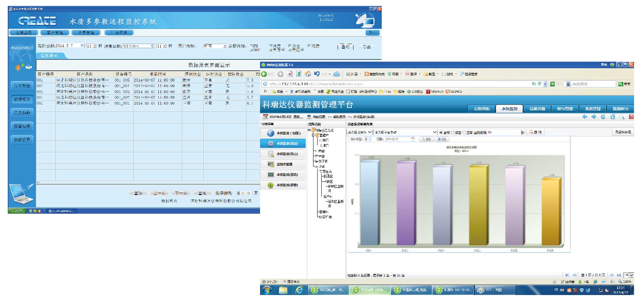Click 报警记录 button in CREATE left sidebar
The height and width of the screenshot is (298, 644).
tap(22, 126)
